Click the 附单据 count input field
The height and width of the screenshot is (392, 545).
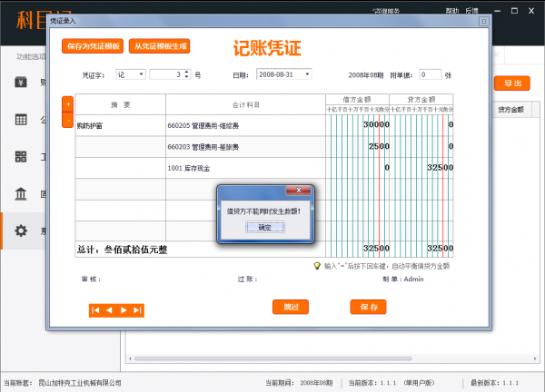click(x=430, y=74)
